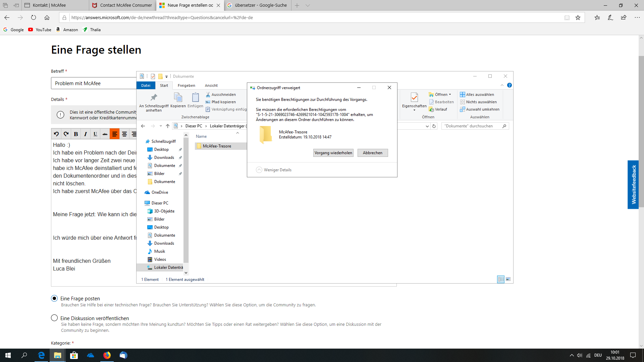Open the YouTube bookmark
Screen dimensions: 644x362
40,29
